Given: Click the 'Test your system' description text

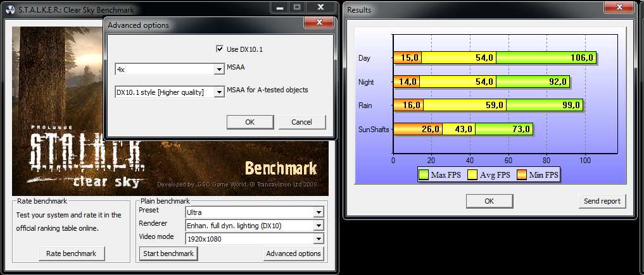Looking at the screenshot, I should (x=68, y=221).
